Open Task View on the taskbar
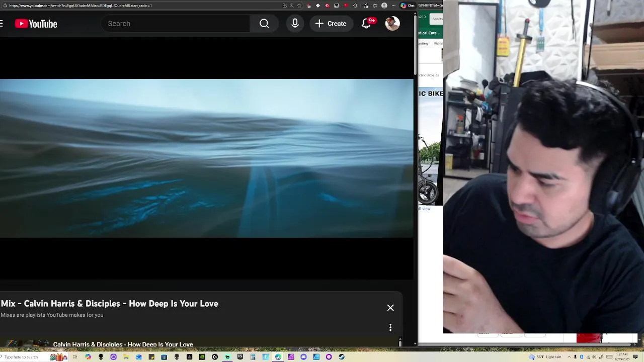Screen dimensions: 644x362 point(75,357)
